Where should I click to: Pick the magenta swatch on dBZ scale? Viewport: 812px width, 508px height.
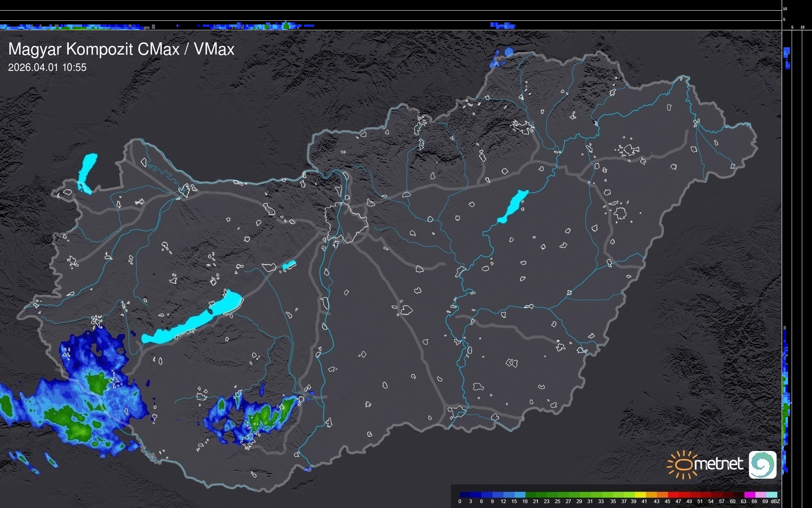click(749, 495)
